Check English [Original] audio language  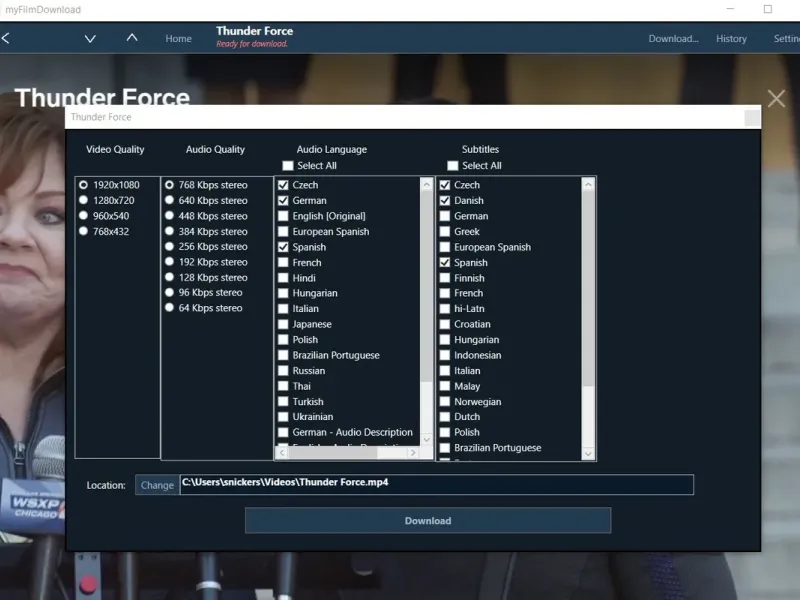pos(283,216)
